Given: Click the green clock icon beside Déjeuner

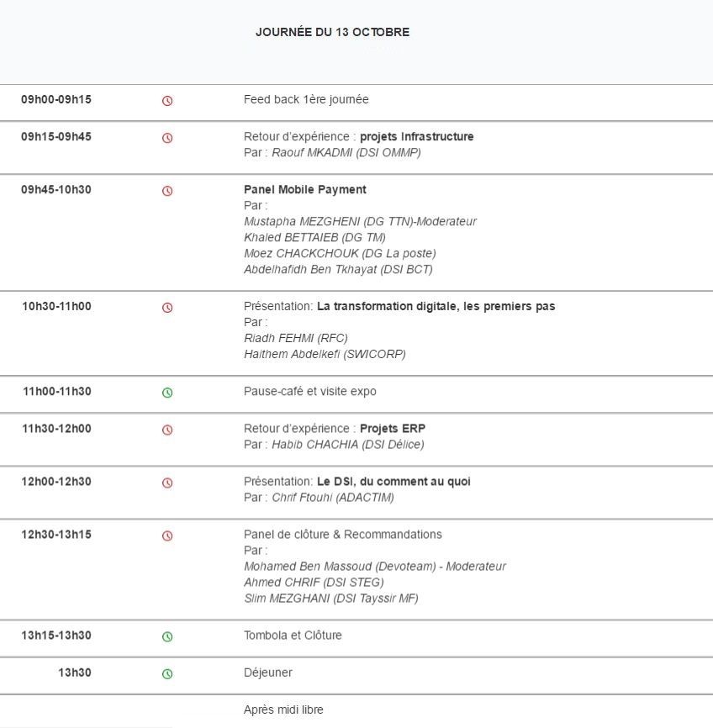Looking at the screenshot, I should [x=167, y=673].
